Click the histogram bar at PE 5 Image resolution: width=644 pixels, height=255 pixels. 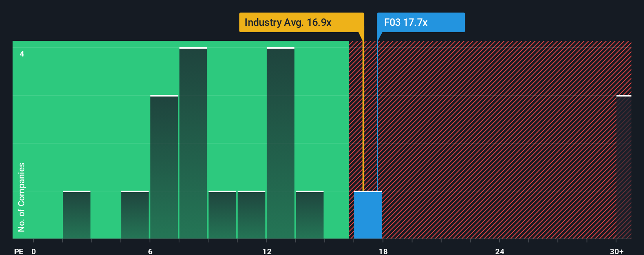coord(135,215)
